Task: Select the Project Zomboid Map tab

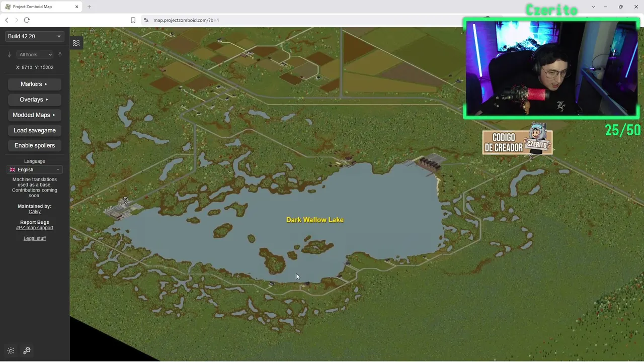Action: [41, 7]
